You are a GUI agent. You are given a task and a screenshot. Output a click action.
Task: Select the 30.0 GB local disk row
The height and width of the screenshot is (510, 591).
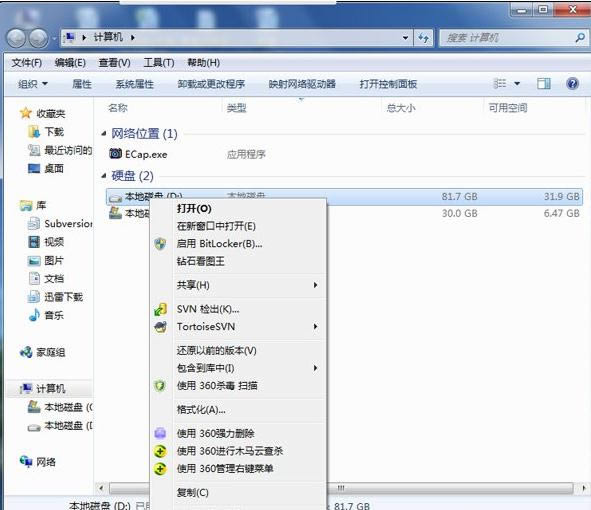[x=344, y=213]
